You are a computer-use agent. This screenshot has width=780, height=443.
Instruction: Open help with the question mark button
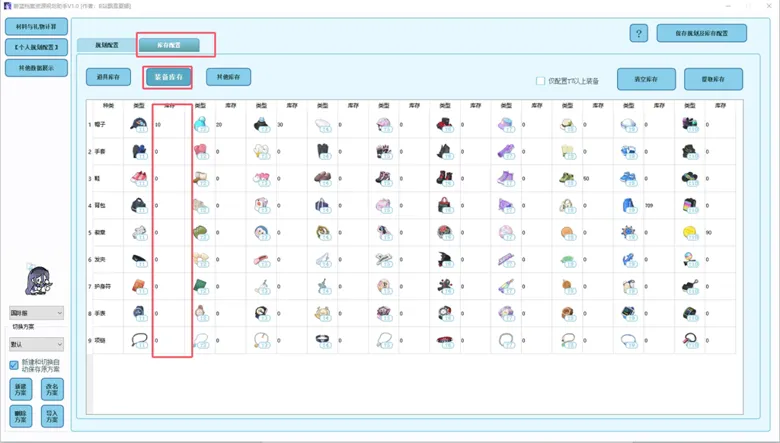(x=639, y=33)
